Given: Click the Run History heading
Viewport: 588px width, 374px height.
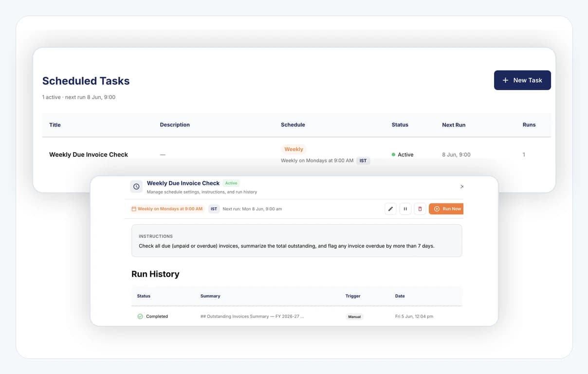Looking at the screenshot, I should [x=155, y=274].
